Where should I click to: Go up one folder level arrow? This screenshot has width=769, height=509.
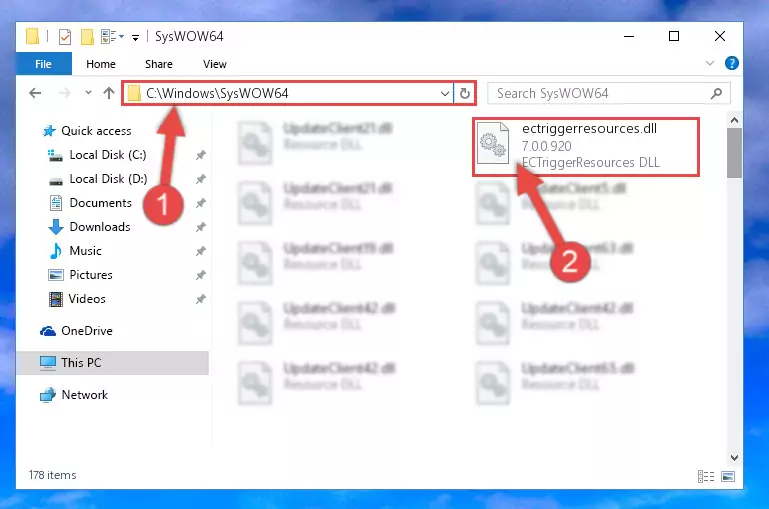tap(109, 93)
